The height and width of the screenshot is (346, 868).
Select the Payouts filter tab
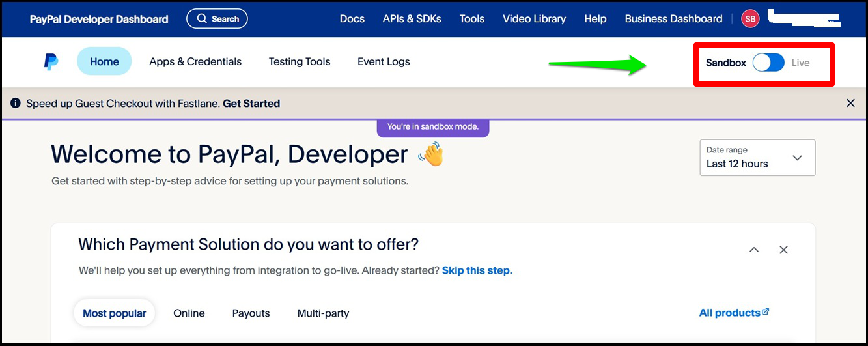click(251, 313)
